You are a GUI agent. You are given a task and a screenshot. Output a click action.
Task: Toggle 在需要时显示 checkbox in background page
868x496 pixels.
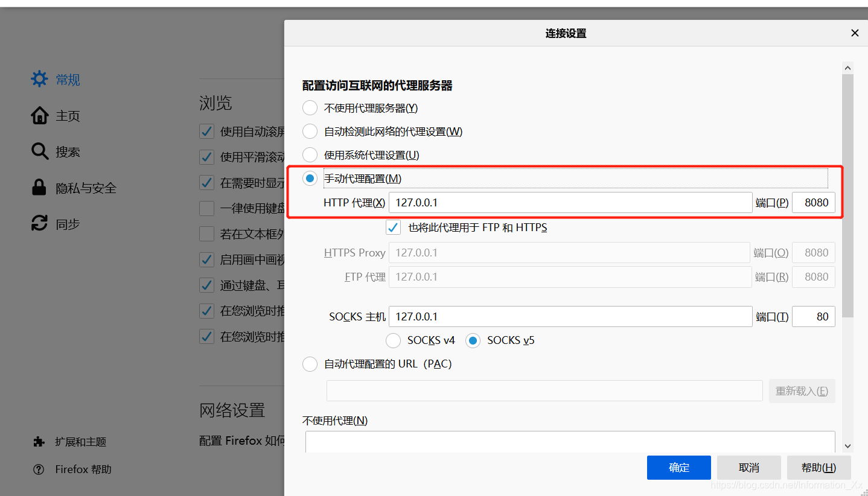(206, 182)
